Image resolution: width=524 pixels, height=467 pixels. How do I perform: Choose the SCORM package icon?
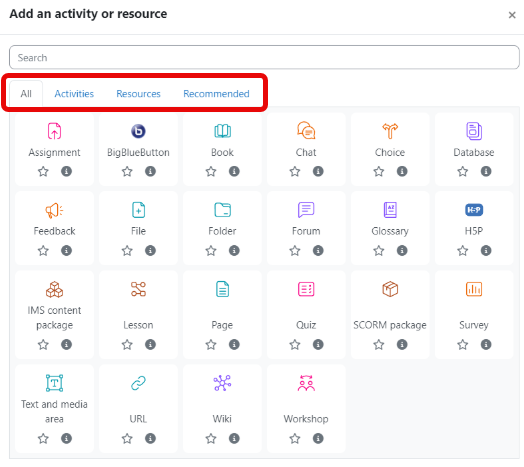[x=390, y=289]
